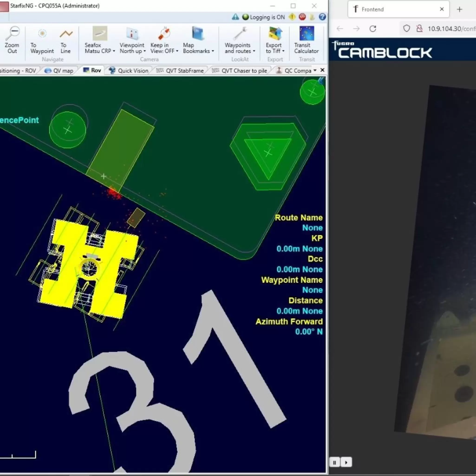
Task: Switch to the Rov tab
Action: (x=92, y=70)
